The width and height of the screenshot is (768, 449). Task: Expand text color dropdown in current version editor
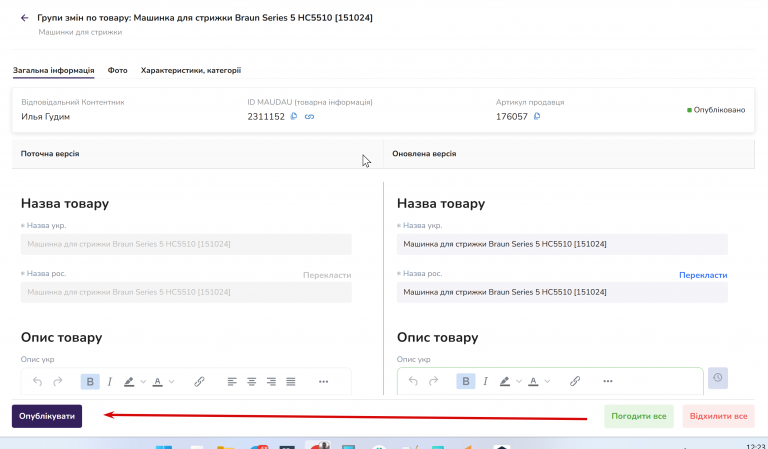coord(171,381)
